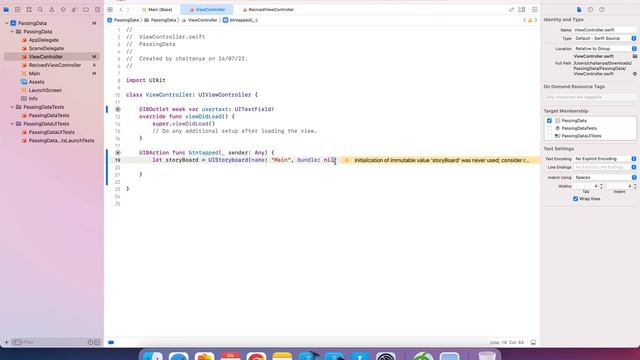
Task: Check PassingDataTests target membership
Action: [x=549, y=128]
